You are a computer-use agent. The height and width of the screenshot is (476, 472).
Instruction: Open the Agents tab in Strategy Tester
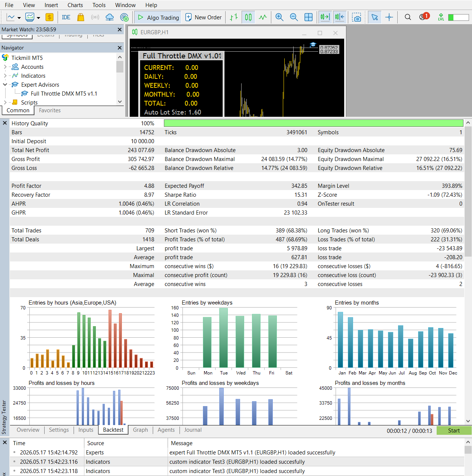pos(166,430)
